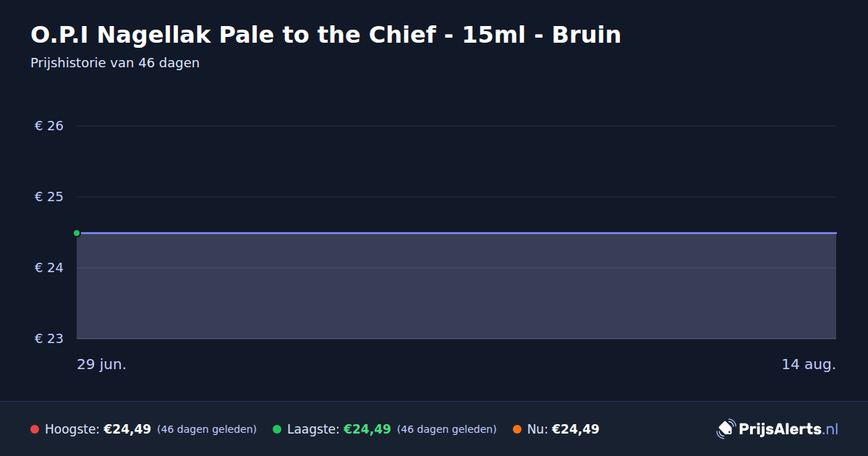Click the red Hoogste indicator dot
The height and width of the screenshot is (456, 868).
point(35,429)
